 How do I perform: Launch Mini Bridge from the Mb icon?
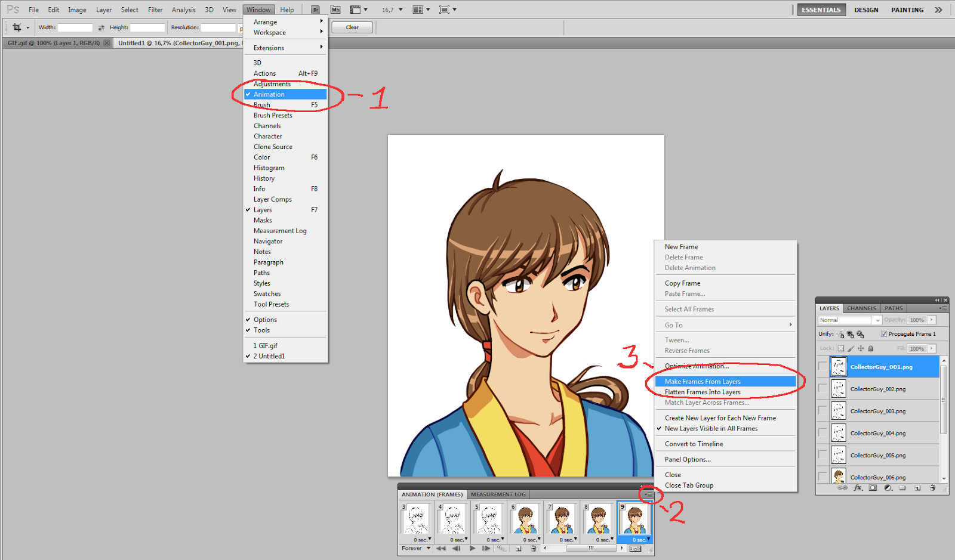pos(335,10)
